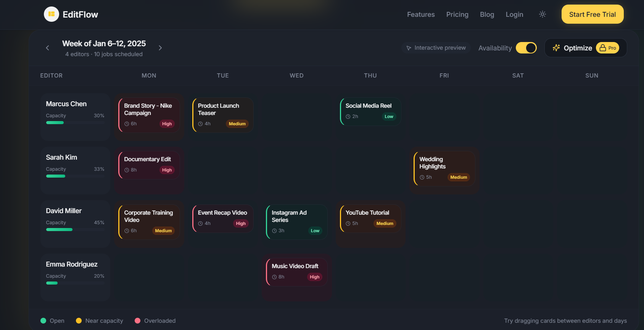644x330 pixels.
Task: Click the sparkle icon on Optimize
Action: (x=556, y=48)
